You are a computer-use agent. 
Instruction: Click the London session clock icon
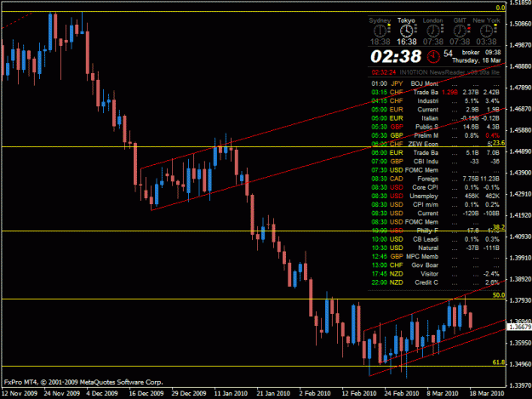click(433, 31)
